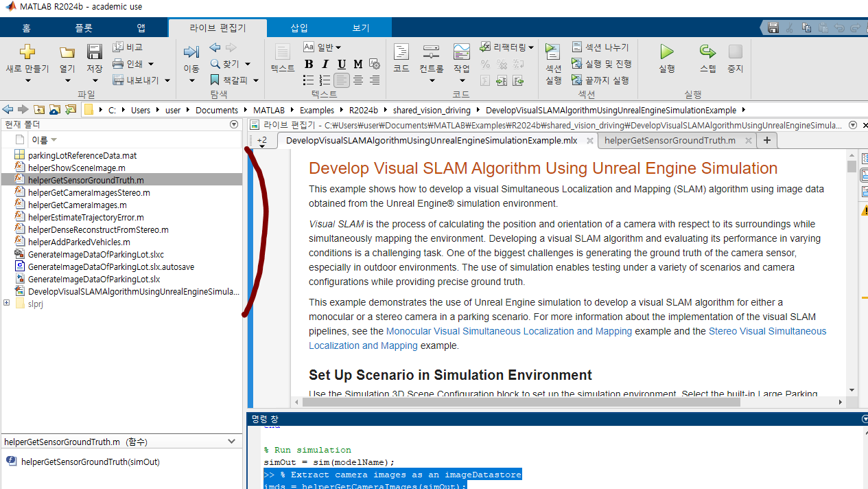Close the helperGetSensorGroundTruth.m tab
The image size is (868, 489).
coord(748,141)
